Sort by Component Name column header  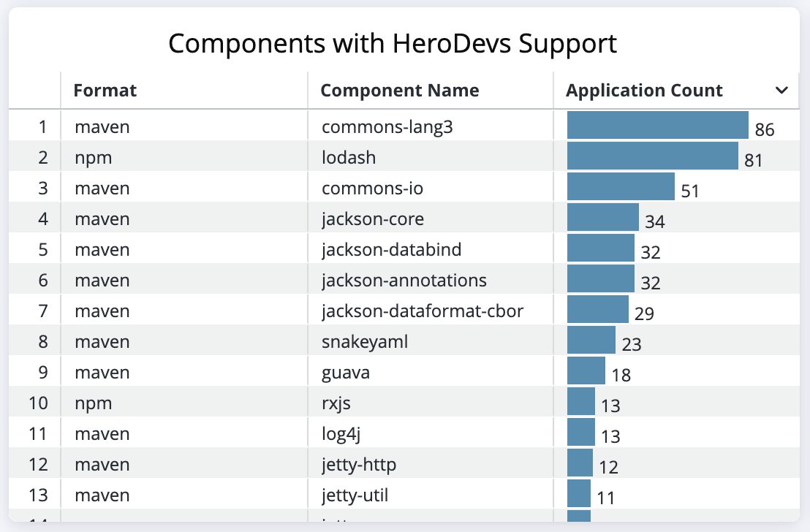(x=400, y=91)
